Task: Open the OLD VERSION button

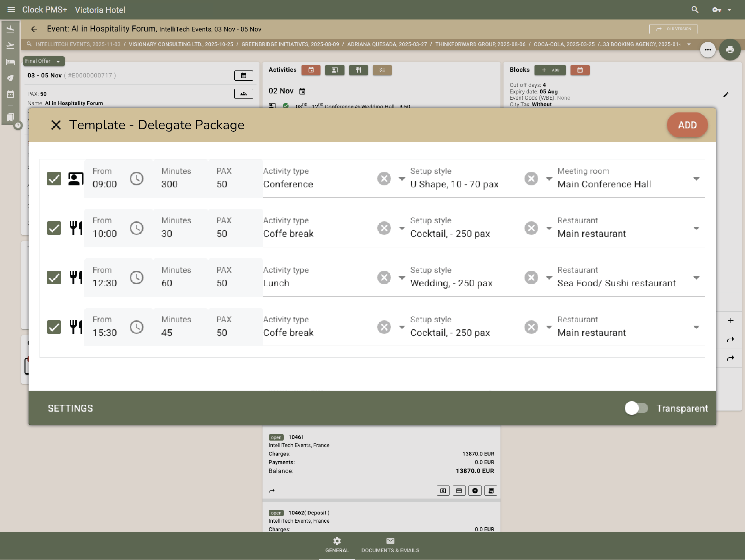Action: coord(673,29)
